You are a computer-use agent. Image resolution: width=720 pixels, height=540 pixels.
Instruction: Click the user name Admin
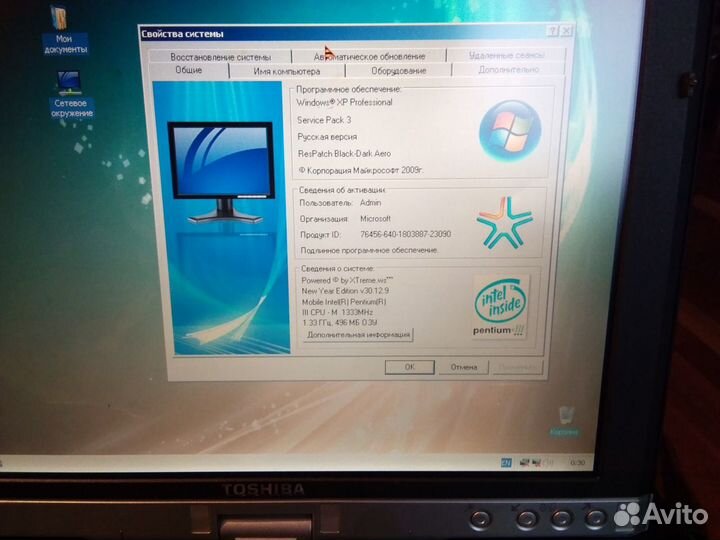[371, 202]
